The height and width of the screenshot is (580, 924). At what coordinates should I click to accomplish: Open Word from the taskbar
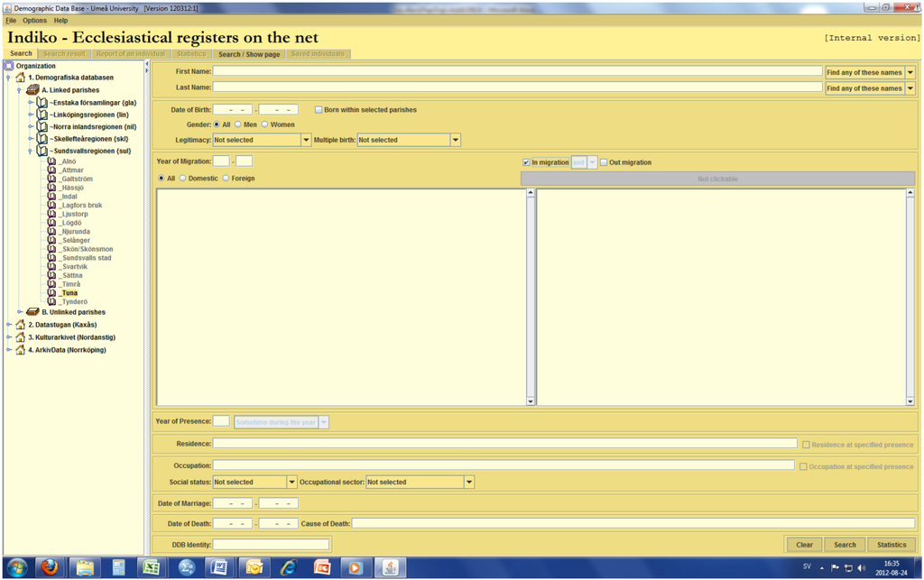219,567
